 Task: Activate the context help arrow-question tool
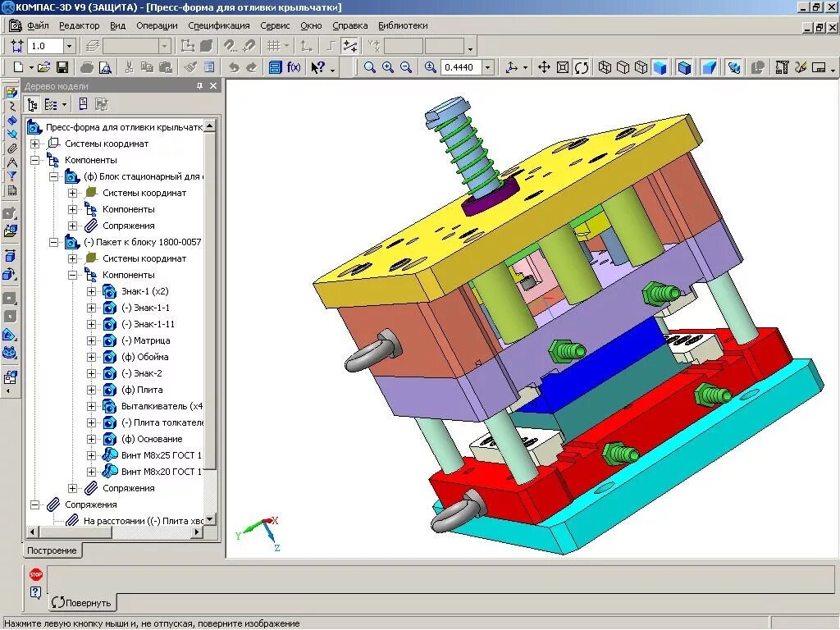318,67
